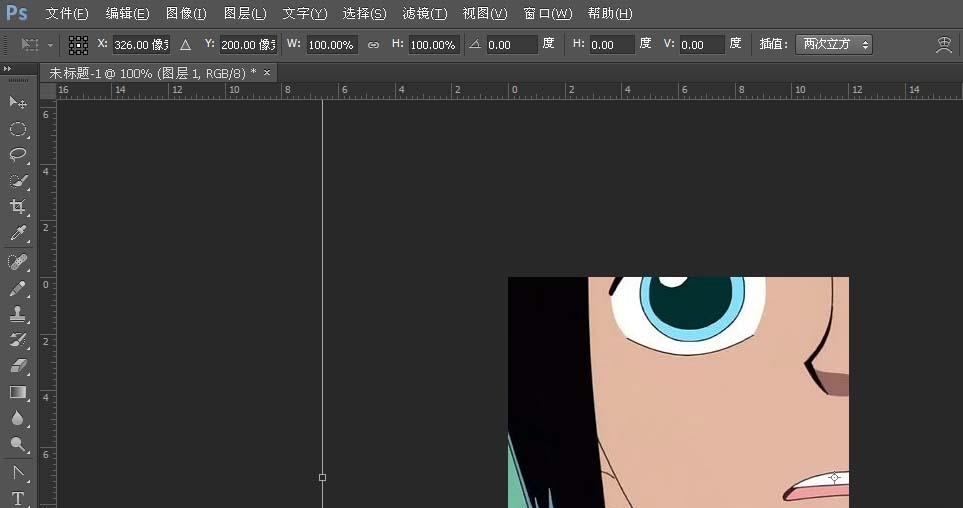Click the H height scale field 100.00%
The width and height of the screenshot is (963, 508).
coord(434,45)
